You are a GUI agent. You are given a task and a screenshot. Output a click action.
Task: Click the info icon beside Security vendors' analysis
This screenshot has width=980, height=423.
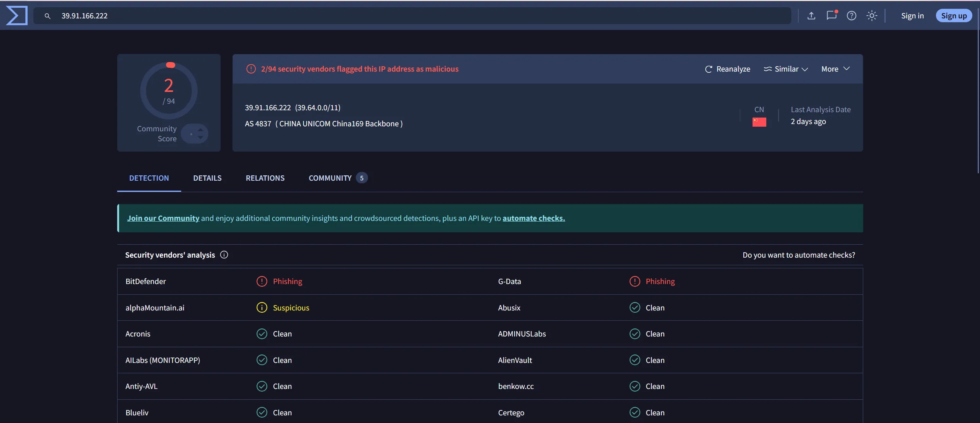pyautogui.click(x=224, y=255)
